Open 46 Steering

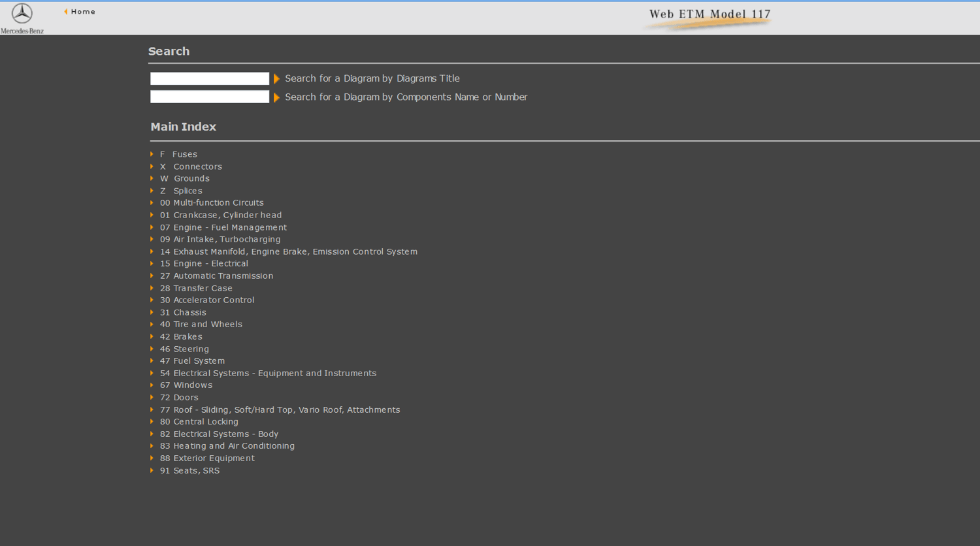[x=184, y=349]
